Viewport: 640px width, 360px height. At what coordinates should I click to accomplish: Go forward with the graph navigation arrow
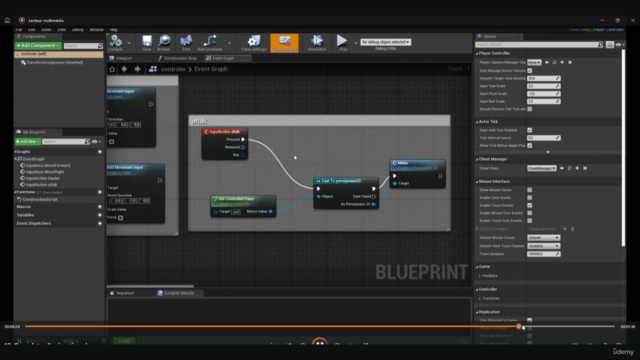pos(138,69)
